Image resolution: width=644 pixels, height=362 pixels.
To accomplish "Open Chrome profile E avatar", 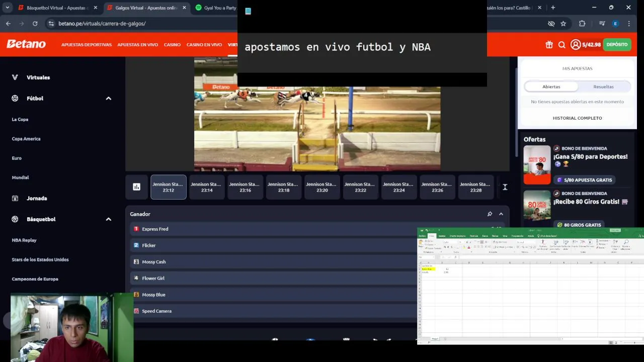I will [x=615, y=23].
